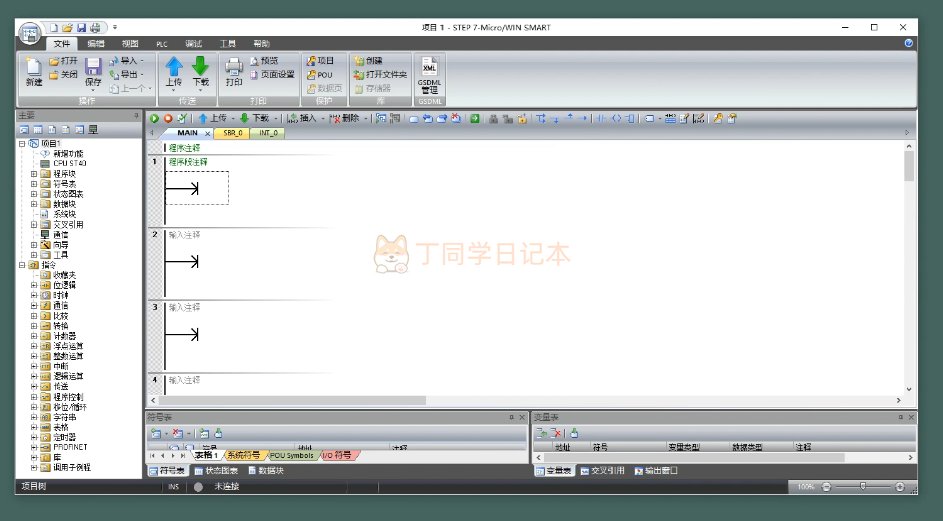Click the 打开文件夹 button in library group
Screen dimensions: 943x521
(x=380, y=74)
